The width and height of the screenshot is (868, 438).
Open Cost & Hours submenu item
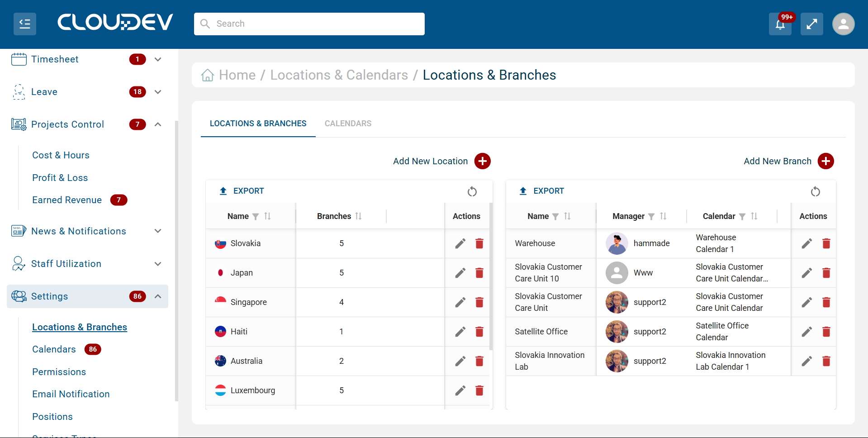coord(61,155)
